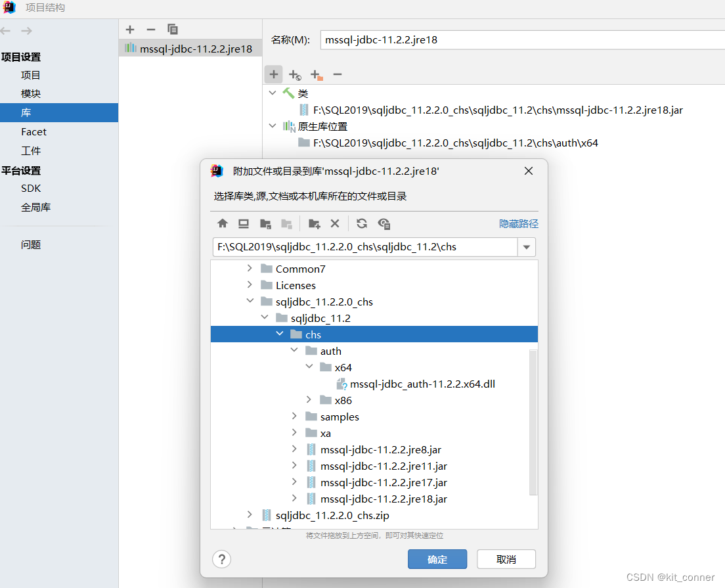
Task: Create new folder in dialog toolbar
Action: [x=315, y=224]
